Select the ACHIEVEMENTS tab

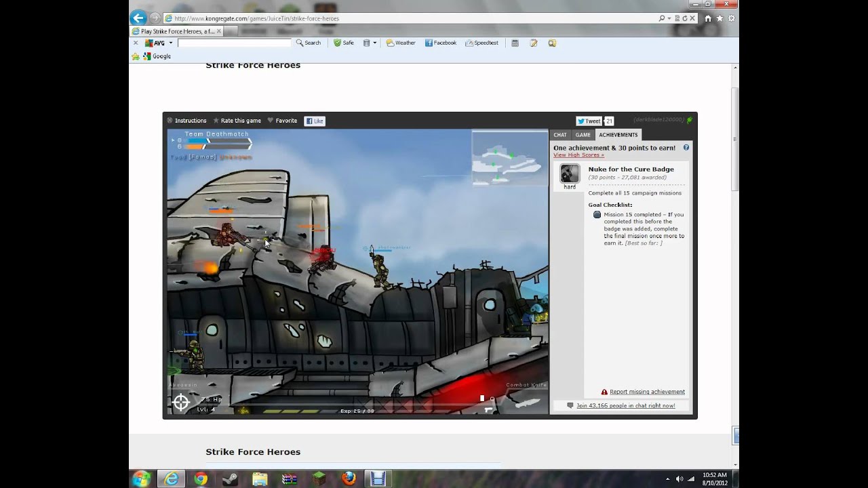618,135
